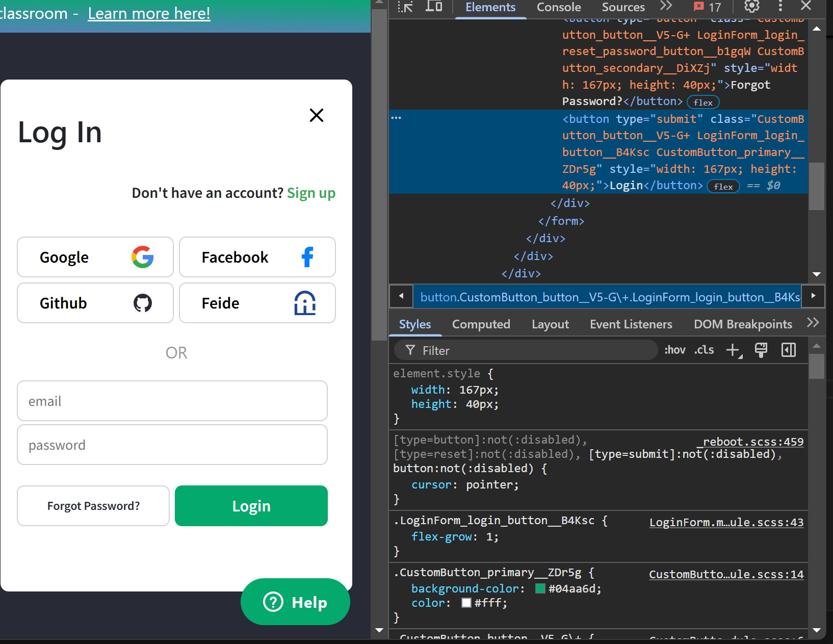Open DevTools settings gear

coord(750,7)
